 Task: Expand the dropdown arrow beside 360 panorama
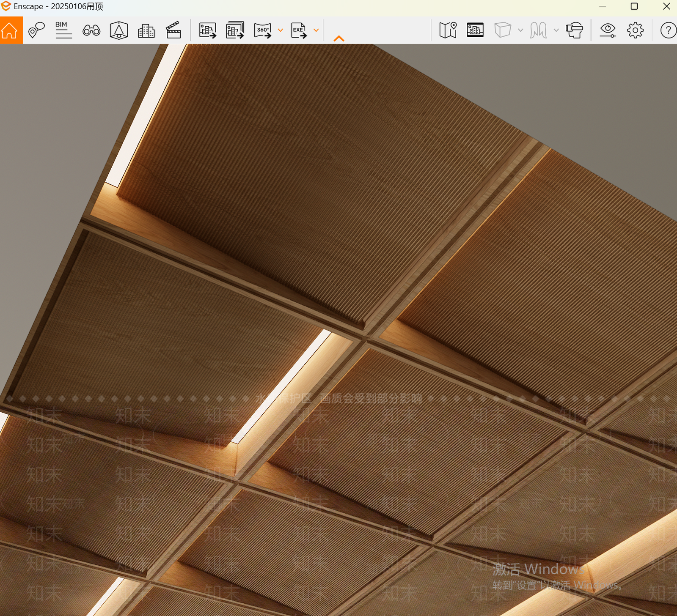pyautogui.click(x=280, y=30)
